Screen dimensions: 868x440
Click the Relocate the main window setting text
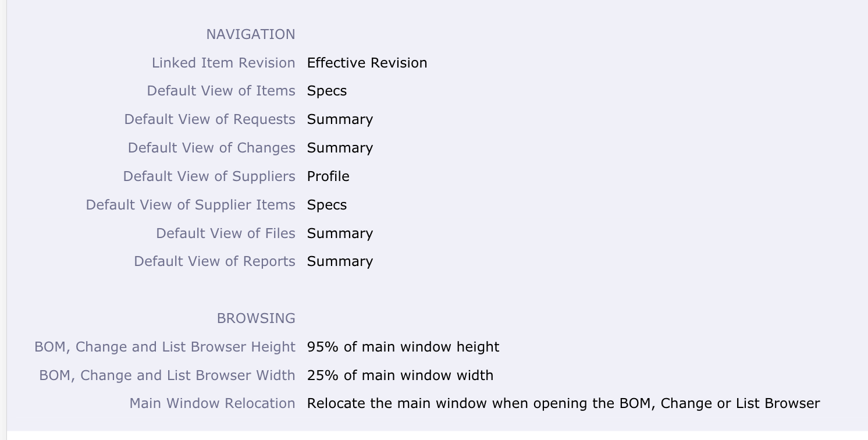pyautogui.click(x=564, y=404)
